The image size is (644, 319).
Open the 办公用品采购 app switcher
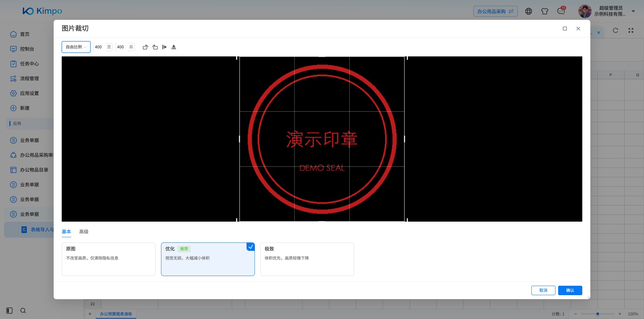coord(495,11)
